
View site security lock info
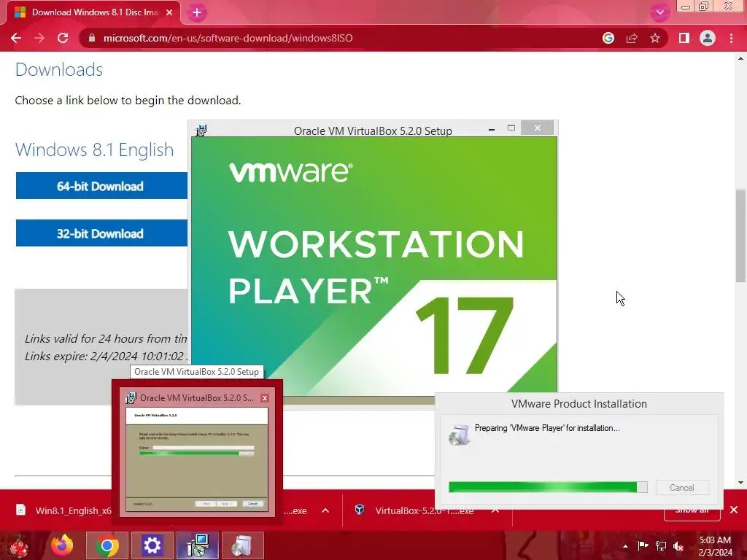(92, 38)
